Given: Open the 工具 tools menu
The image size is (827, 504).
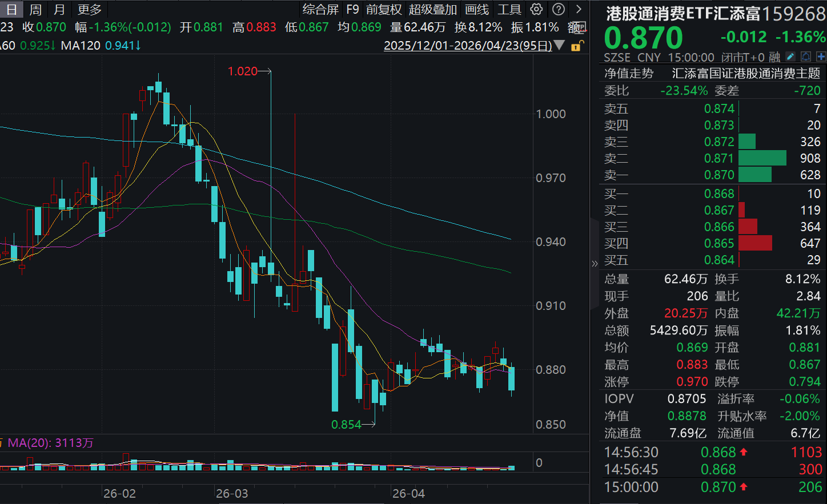Looking at the screenshot, I should coord(509,9).
